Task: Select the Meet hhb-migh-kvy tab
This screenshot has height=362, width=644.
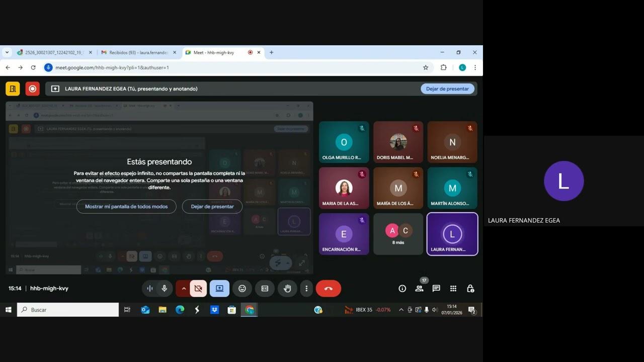Action: pyautogui.click(x=222, y=52)
